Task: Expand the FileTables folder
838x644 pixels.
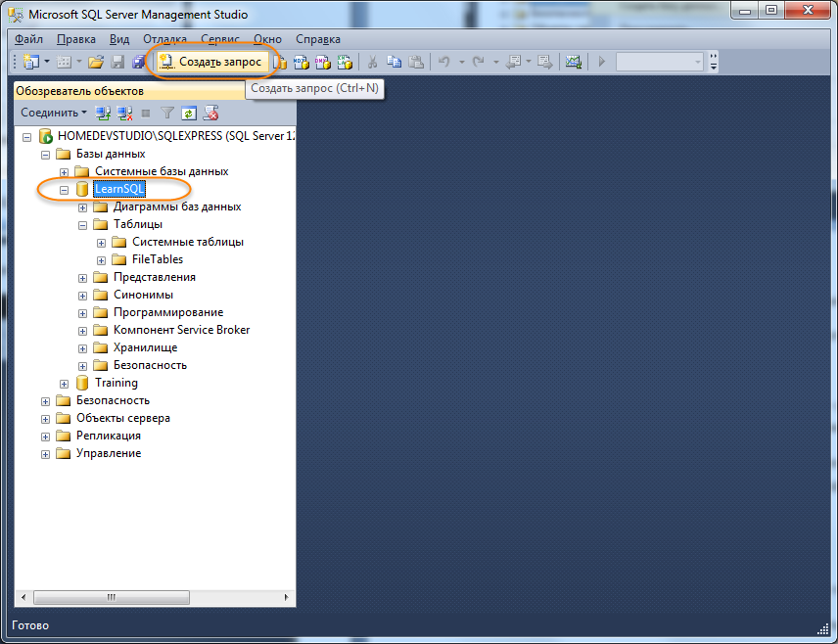Action: coord(102,260)
